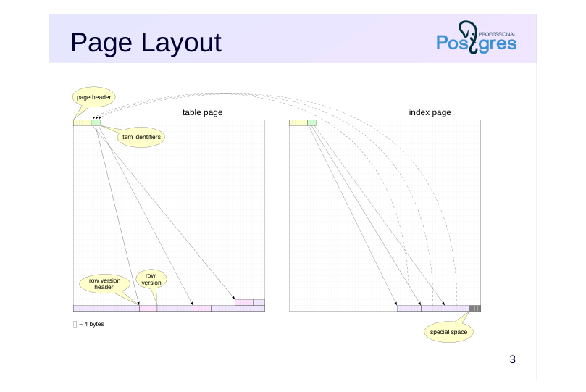Click the slide number 3
This screenshot has width=586, height=392.
click(x=512, y=359)
